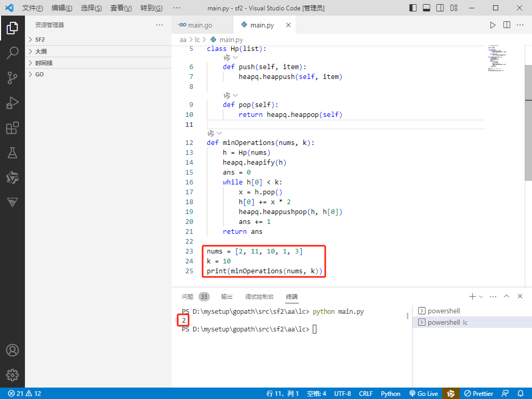Change file encoding via UTF-8
Screen dimensions: 532x399
click(343, 394)
